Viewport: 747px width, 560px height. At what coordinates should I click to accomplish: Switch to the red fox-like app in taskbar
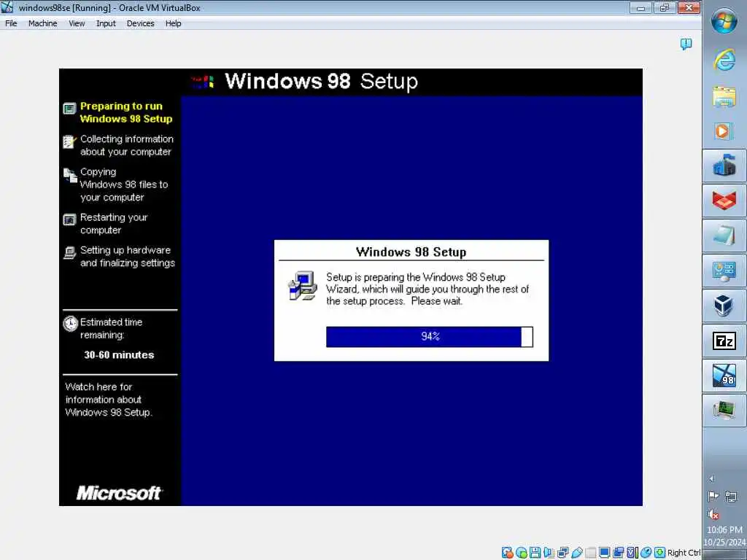click(x=724, y=201)
